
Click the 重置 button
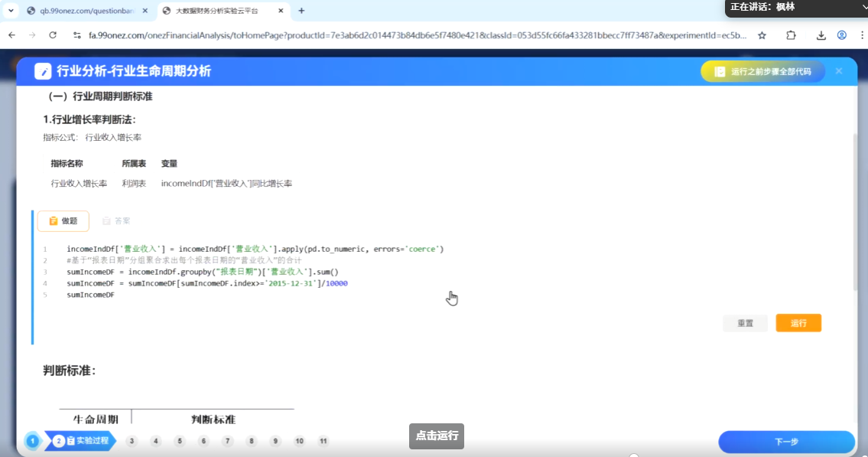[x=745, y=323]
